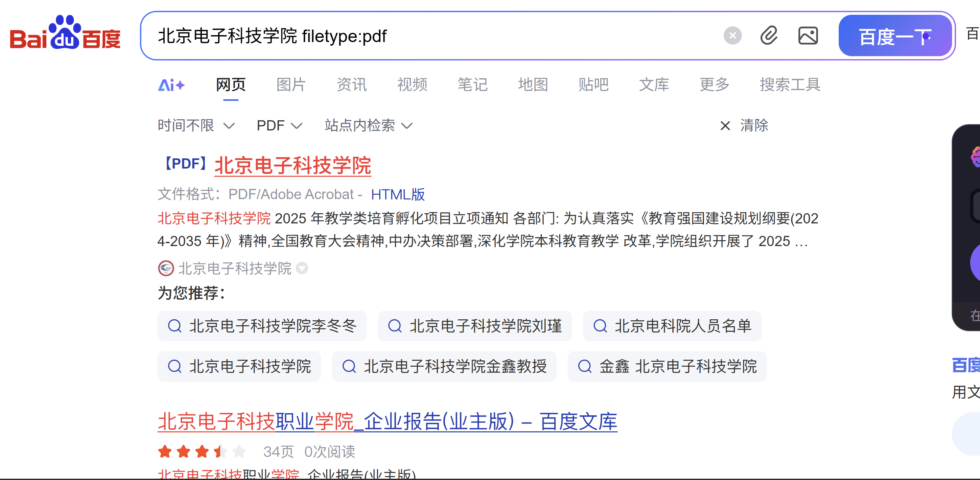Open the PDF file type dropdown
The width and height of the screenshot is (980, 480).
[279, 126]
